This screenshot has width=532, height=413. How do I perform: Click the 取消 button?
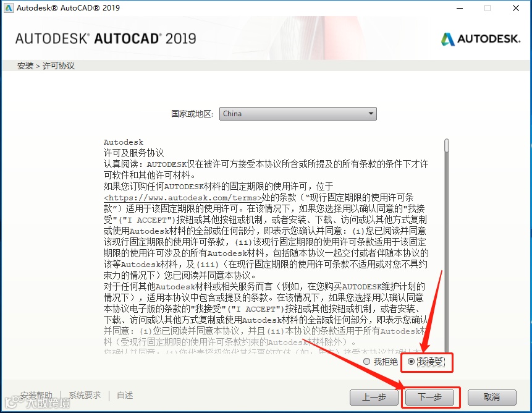[x=492, y=397]
